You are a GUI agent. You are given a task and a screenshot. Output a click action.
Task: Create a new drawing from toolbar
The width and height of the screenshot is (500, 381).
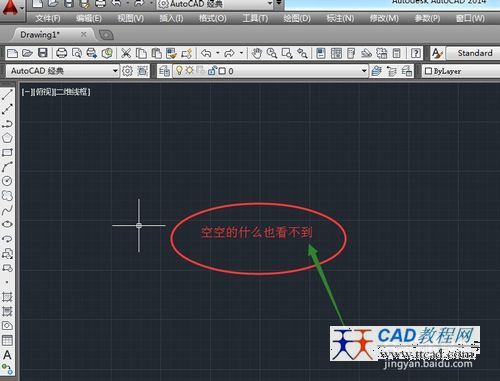click(12, 53)
